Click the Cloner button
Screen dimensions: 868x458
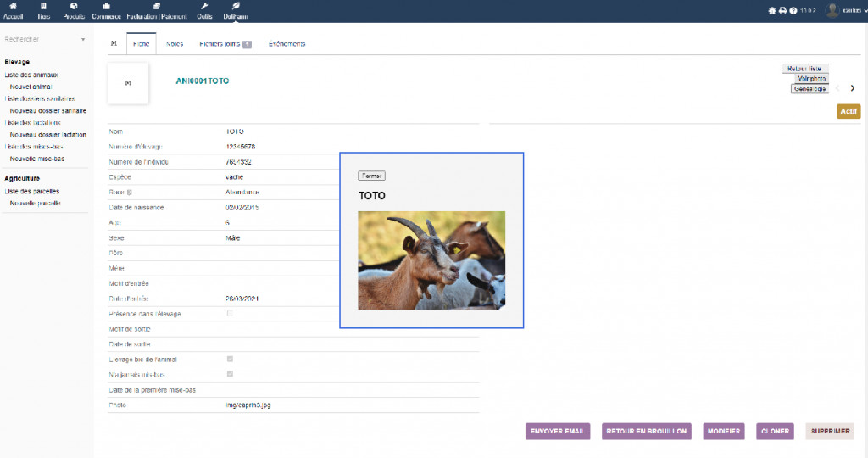coord(775,431)
